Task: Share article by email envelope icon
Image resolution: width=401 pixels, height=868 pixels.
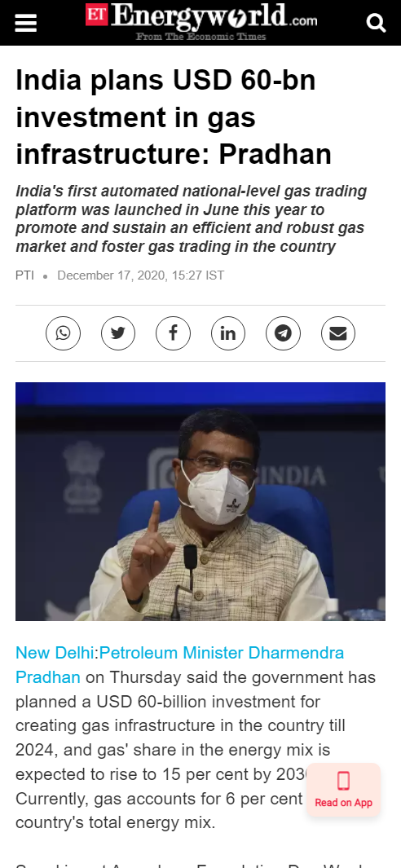Action: coord(338,333)
